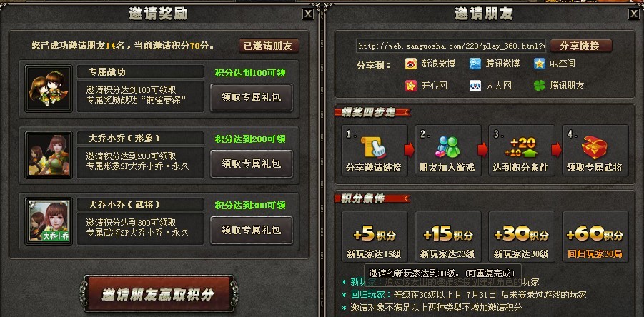This screenshot has width=644, height=317.
Task: Claim 大乔小乔(武将) gift pack button
Action: 252,230
